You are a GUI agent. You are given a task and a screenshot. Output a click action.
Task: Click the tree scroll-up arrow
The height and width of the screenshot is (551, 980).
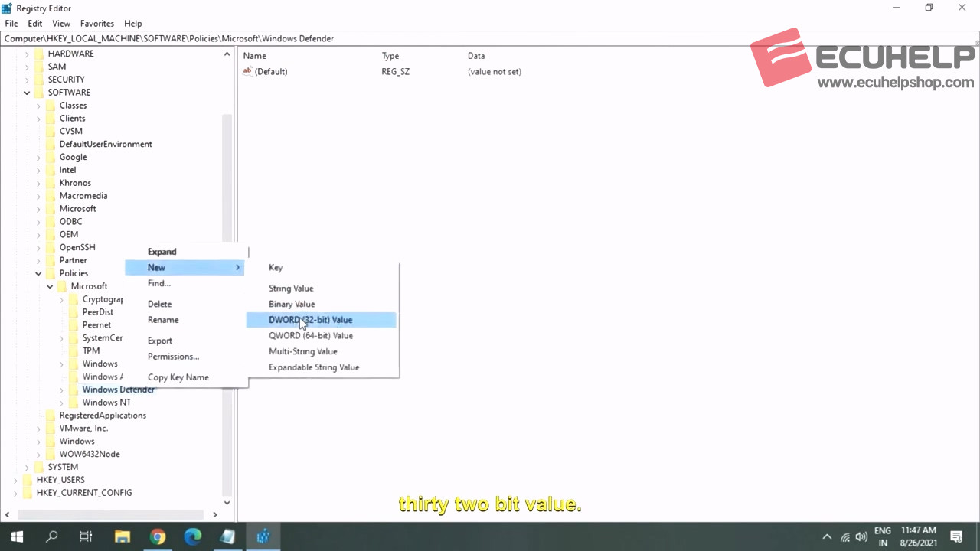point(227,54)
